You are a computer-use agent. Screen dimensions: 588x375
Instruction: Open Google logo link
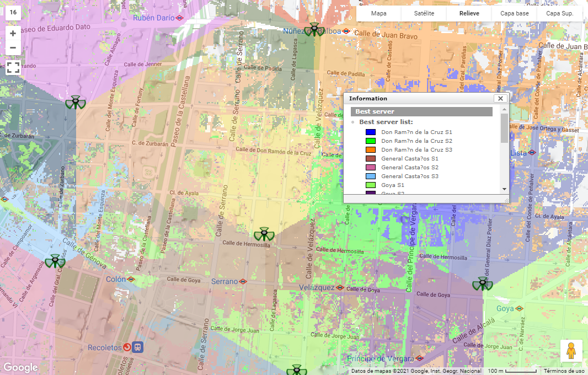click(x=20, y=367)
